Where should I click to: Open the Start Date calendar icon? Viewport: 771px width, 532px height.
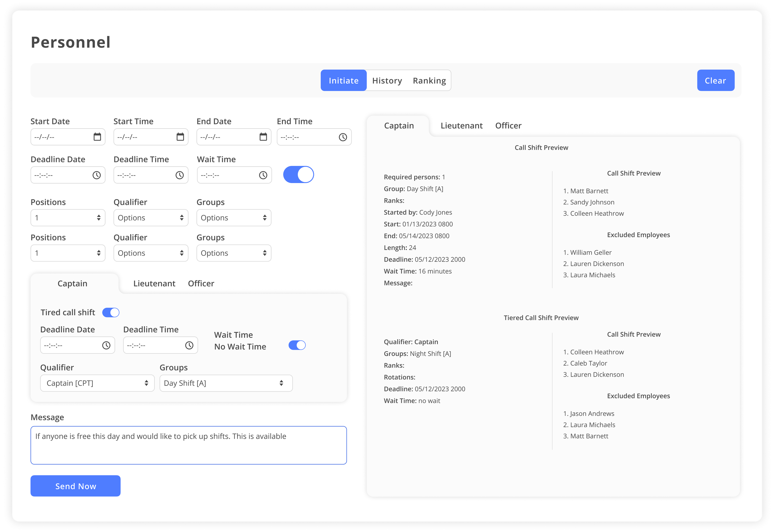coord(97,137)
